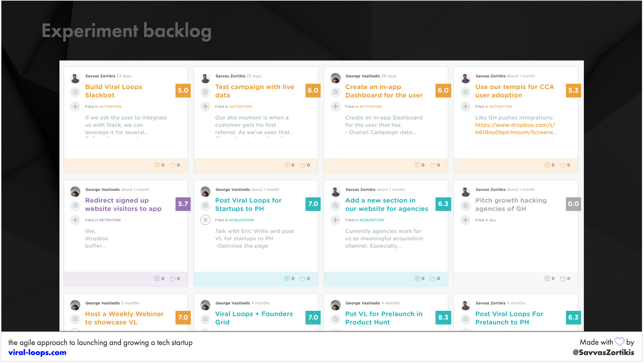
Task: Click Savvas Zortikis avatar on Slackbot card
Action: click(75, 78)
